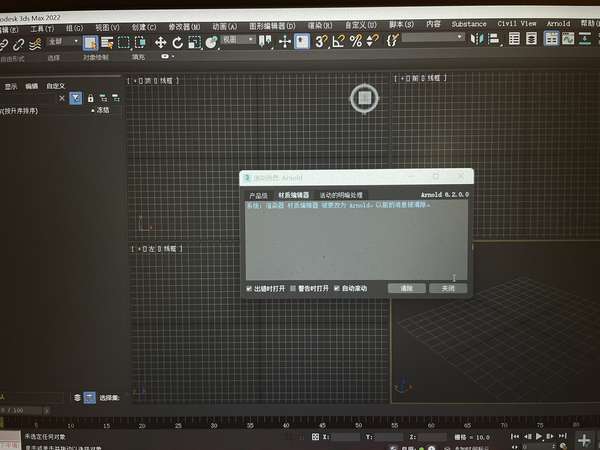Screen dimensions: 600x450
Task: Click the Select and Manipulate crosshair icon
Action: [x=285, y=41]
